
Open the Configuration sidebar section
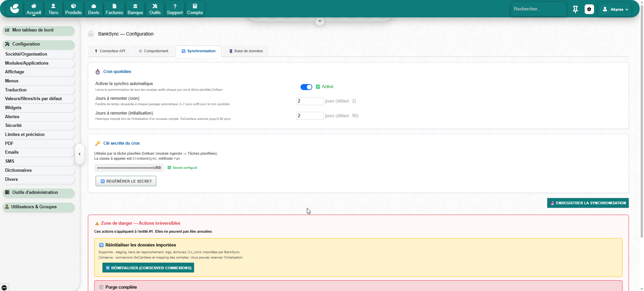(x=39, y=44)
